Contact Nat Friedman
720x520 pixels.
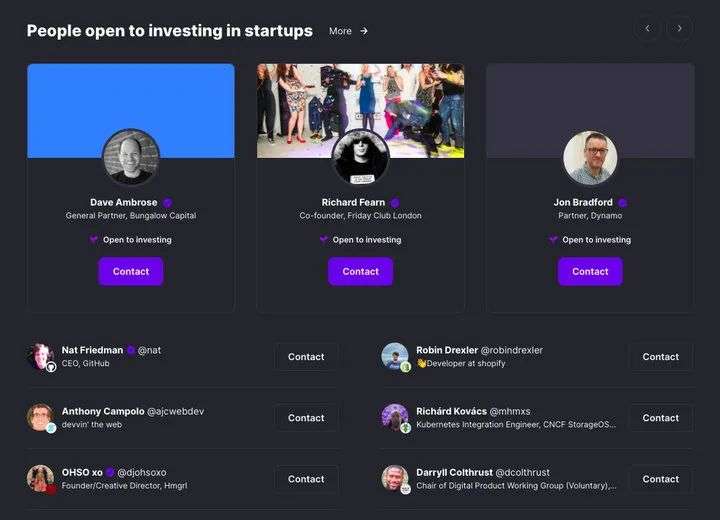point(306,357)
